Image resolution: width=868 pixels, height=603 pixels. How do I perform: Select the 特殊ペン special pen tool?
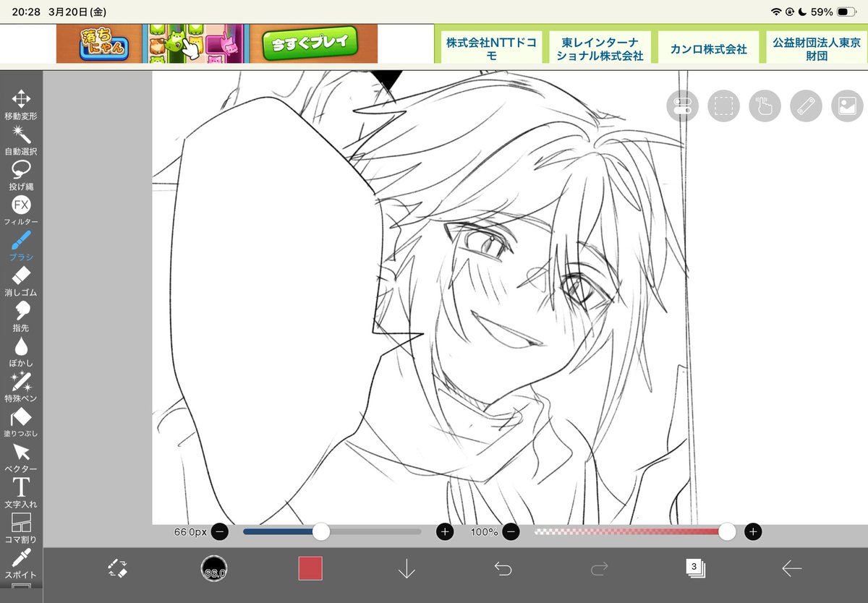pos(21,388)
